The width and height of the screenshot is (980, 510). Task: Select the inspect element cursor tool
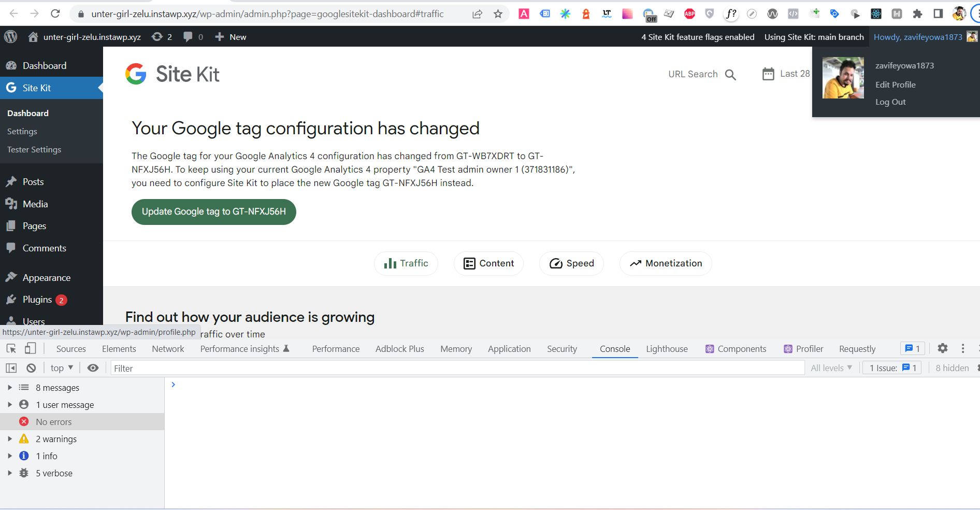pos(11,348)
